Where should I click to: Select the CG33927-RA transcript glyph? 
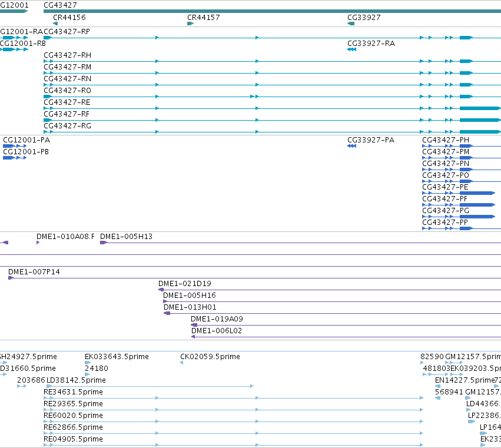coord(352,49)
